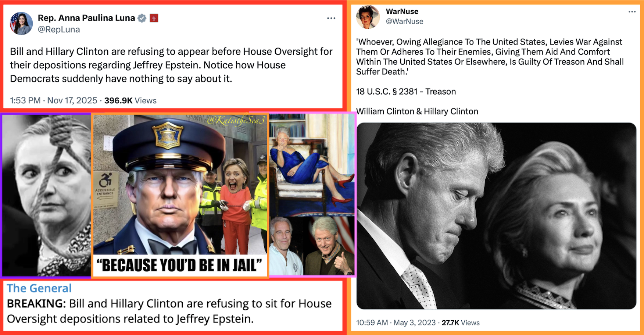This screenshot has width=644, height=335.
Task: Open WarNuse's profile avatar
Action: click(x=368, y=17)
